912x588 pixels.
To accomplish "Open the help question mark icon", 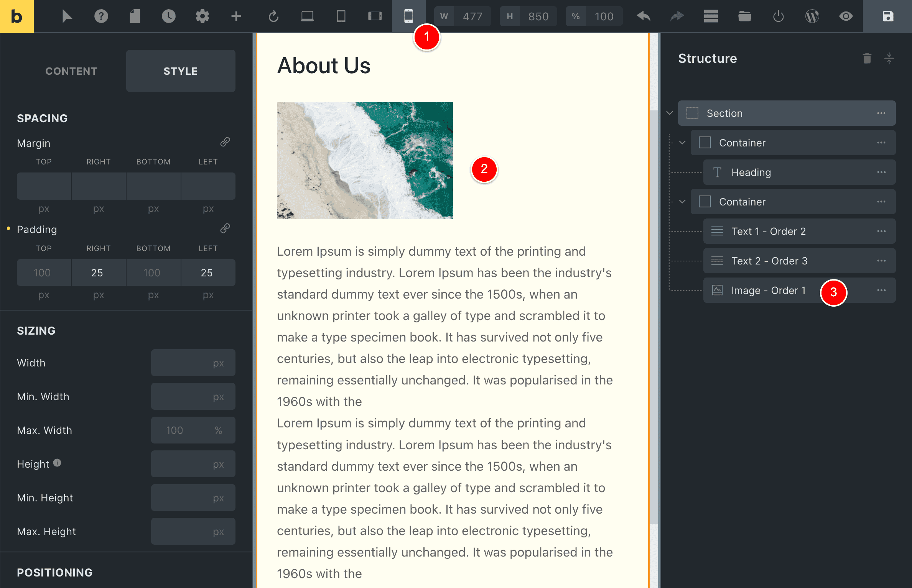I will click(101, 16).
